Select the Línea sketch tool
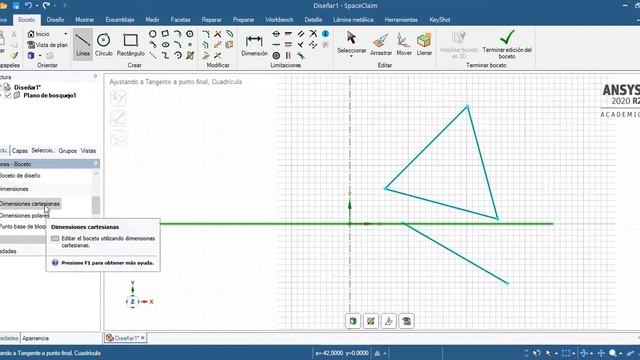Image resolution: width=640 pixels, height=360 pixels. (x=83, y=44)
